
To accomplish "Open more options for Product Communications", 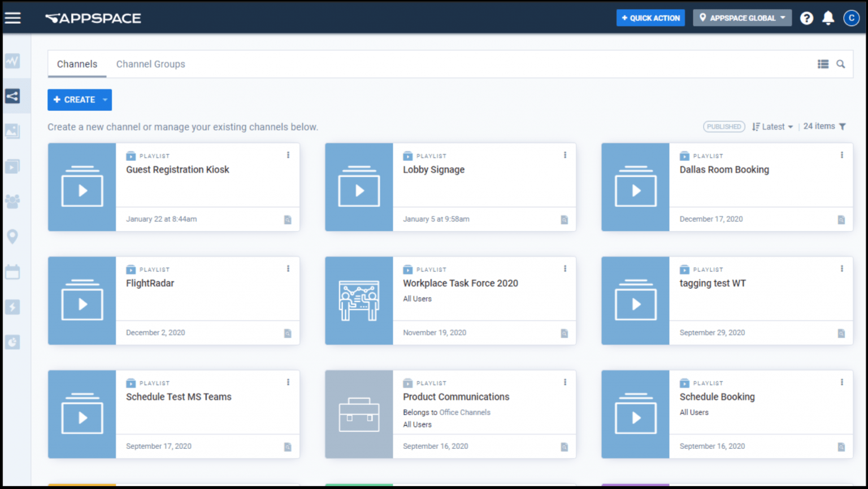I will [x=565, y=382].
